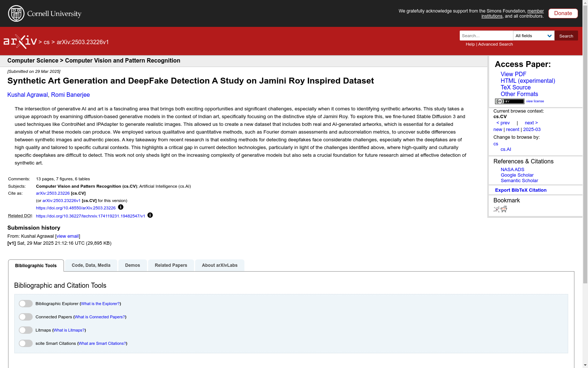
Task: Click What is Litmaps? link
Action: 69,330
